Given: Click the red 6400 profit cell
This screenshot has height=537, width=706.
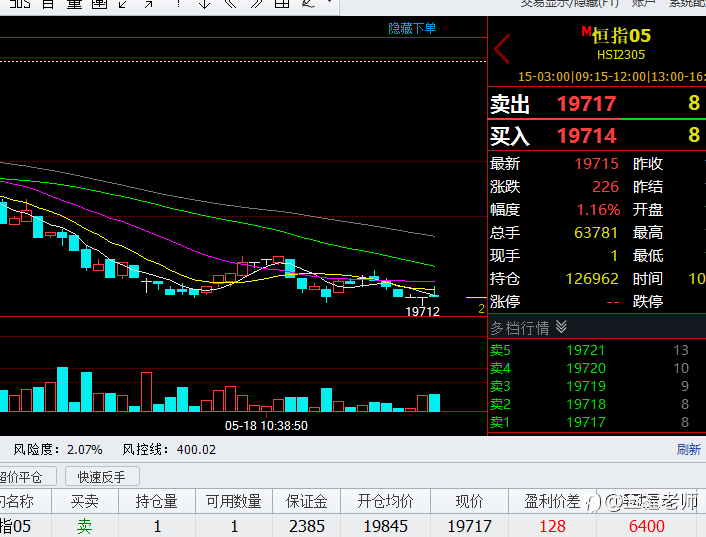Looking at the screenshot, I should 647,526.
